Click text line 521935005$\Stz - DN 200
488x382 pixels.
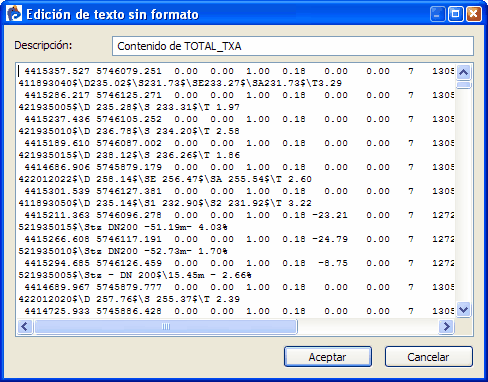click(135, 275)
